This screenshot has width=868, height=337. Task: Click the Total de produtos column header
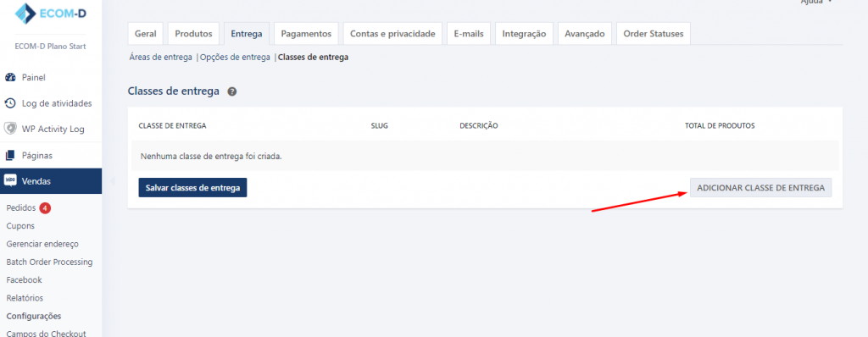(720, 125)
